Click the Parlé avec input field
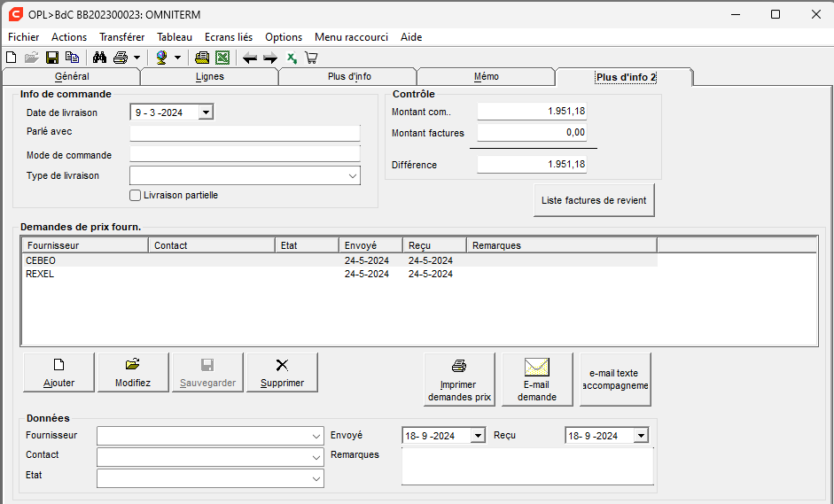This screenshot has width=834, height=504. [245, 133]
